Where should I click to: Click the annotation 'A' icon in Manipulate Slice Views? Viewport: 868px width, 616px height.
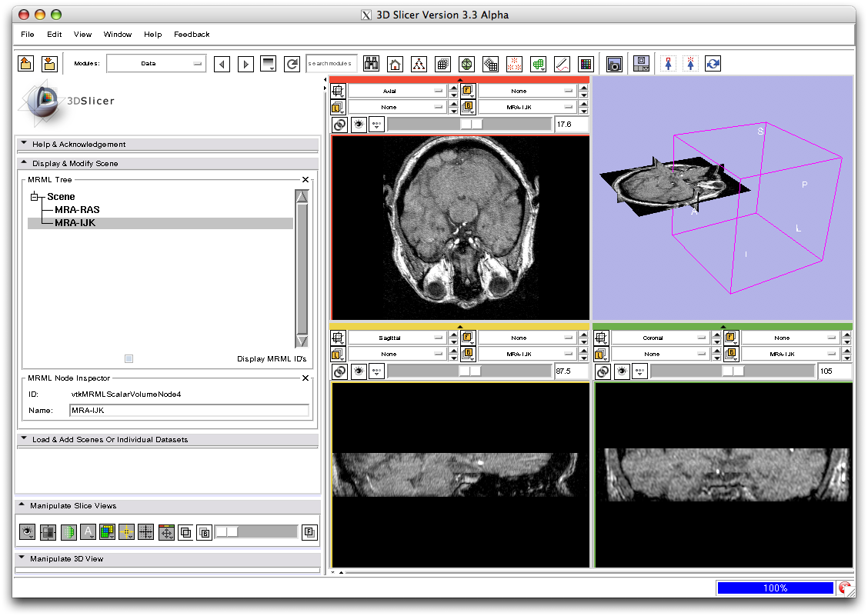(88, 531)
